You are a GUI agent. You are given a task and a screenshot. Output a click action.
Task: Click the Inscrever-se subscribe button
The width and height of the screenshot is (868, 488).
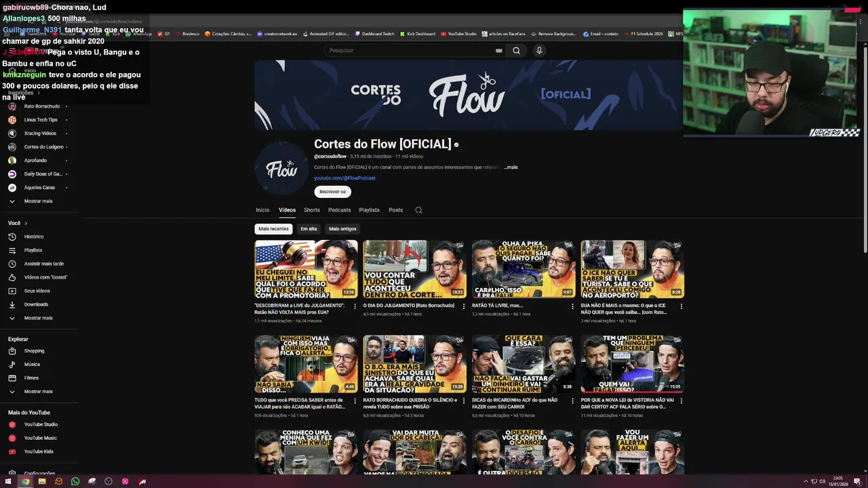(x=332, y=192)
